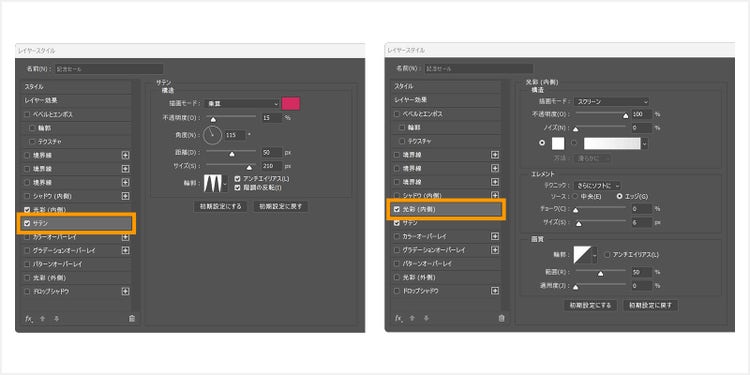Toggle パターンオーバーレイ checkbox in right dialog
750x375 pixels.
397,264
